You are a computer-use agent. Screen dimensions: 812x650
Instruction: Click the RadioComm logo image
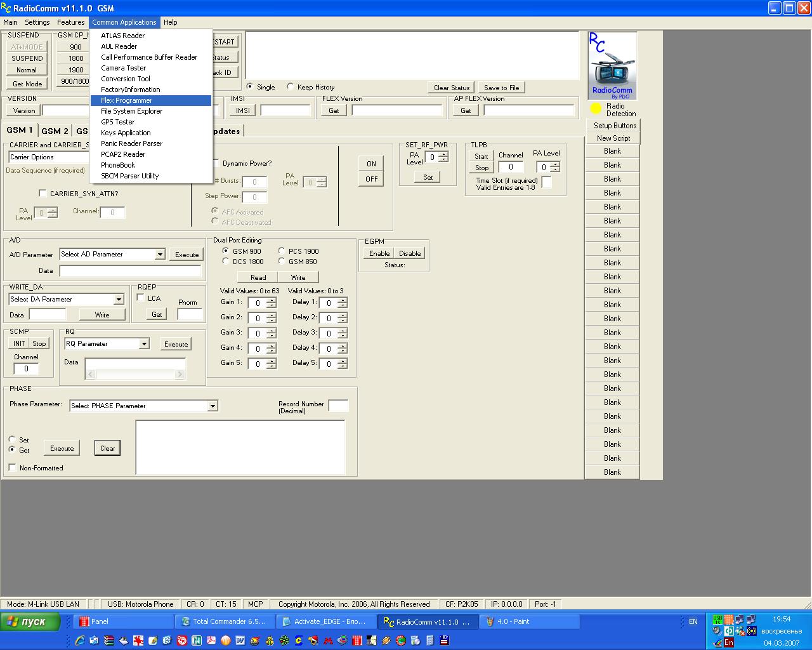coord(612,66)
